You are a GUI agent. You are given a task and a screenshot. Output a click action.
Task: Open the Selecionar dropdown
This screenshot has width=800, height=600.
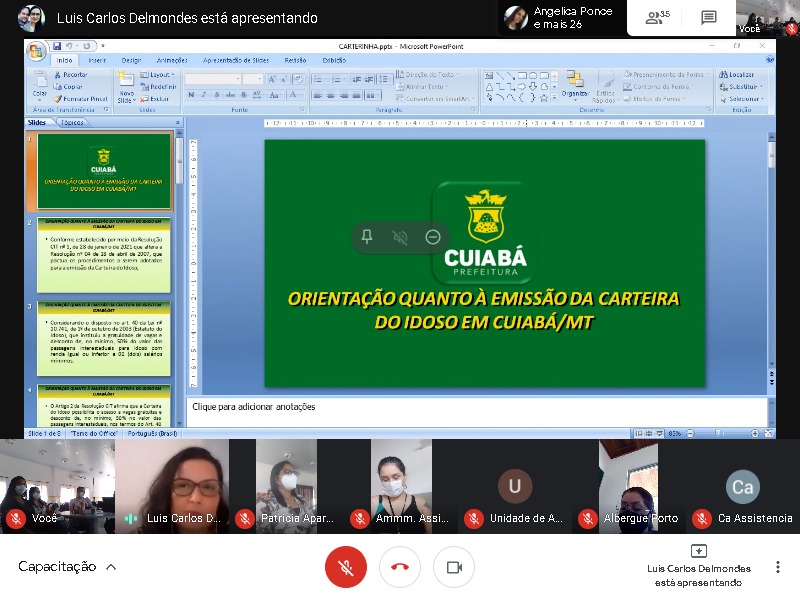742,99
